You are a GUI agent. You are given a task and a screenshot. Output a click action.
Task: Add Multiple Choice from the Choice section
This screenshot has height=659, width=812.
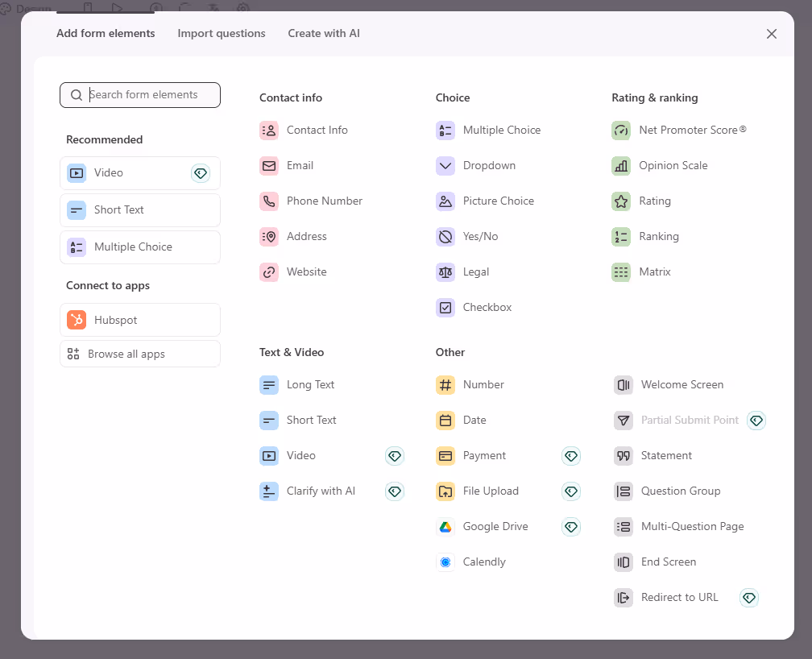[488, 130]
